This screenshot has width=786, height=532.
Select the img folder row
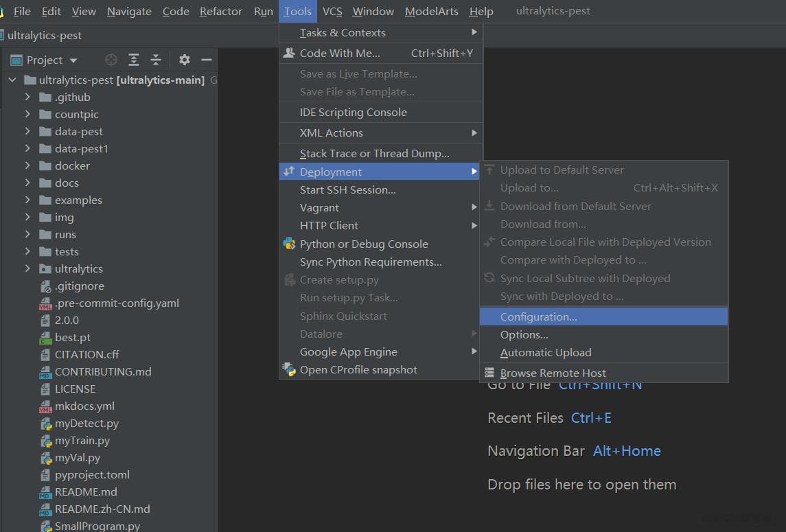click(109, 217)
